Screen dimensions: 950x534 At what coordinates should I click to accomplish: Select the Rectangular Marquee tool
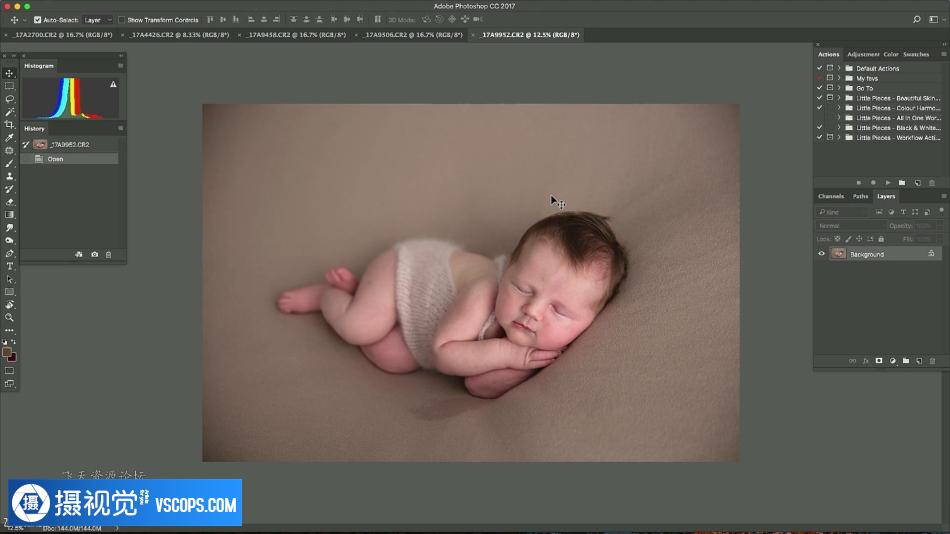click(9, 86)
